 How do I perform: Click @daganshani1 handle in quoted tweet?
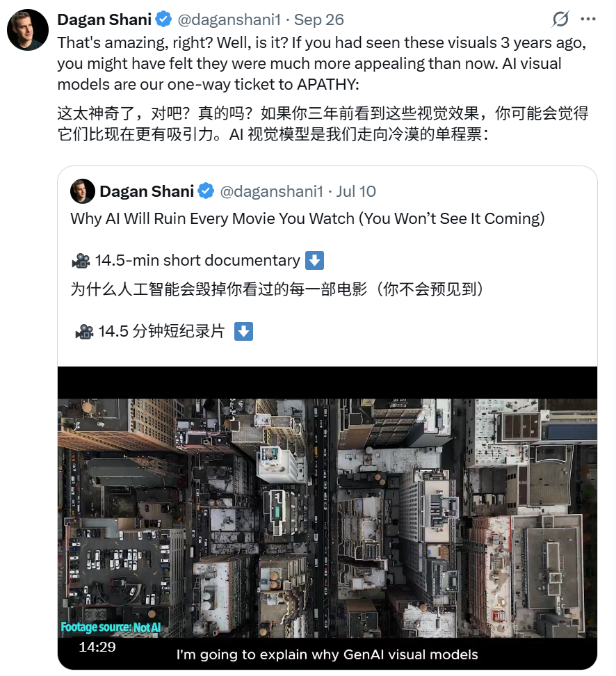click(x=272, y=191)
